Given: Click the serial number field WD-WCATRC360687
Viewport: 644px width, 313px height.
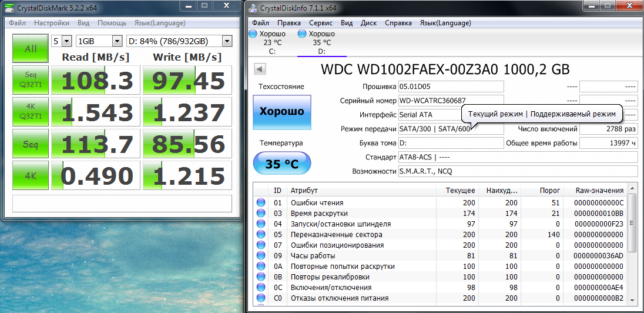Looking at the screenshot, I should tap(451, 101).
